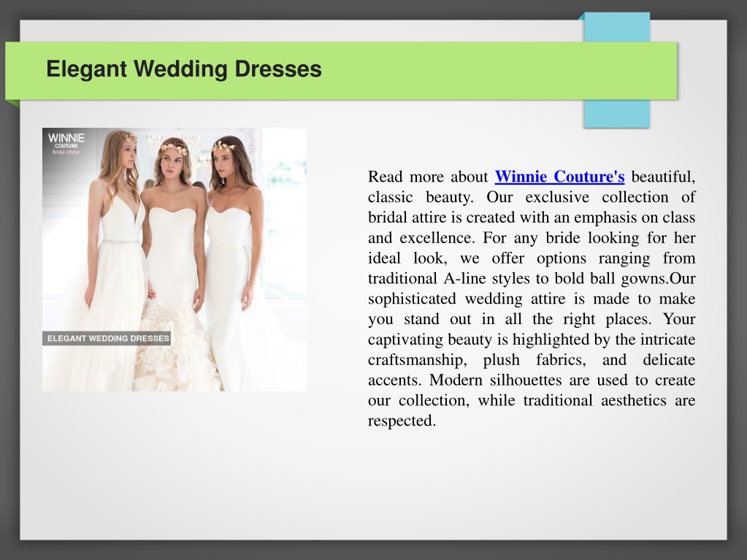Click the bridal dresses photo

175,259
